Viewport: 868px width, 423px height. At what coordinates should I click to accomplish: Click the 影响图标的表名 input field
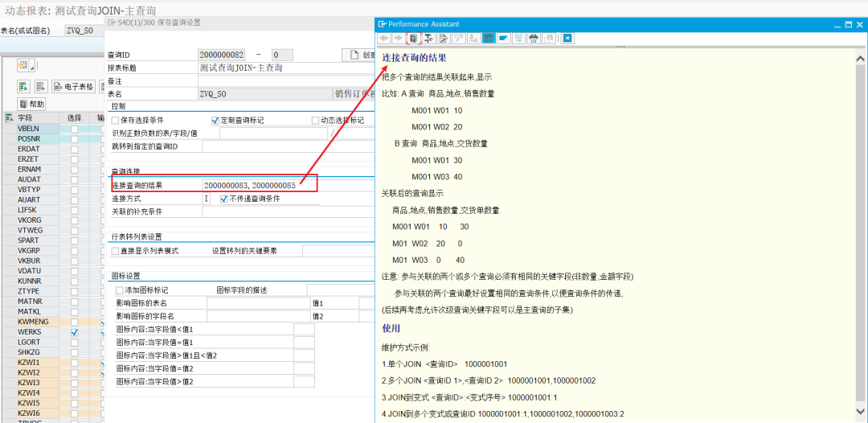pos(258,303)
